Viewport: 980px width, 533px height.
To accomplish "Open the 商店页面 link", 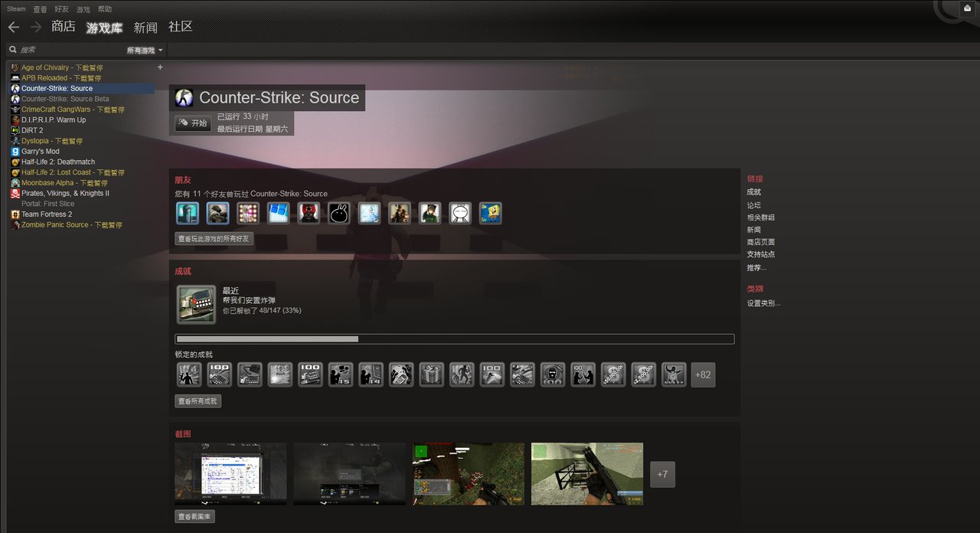I will [761, 242].
